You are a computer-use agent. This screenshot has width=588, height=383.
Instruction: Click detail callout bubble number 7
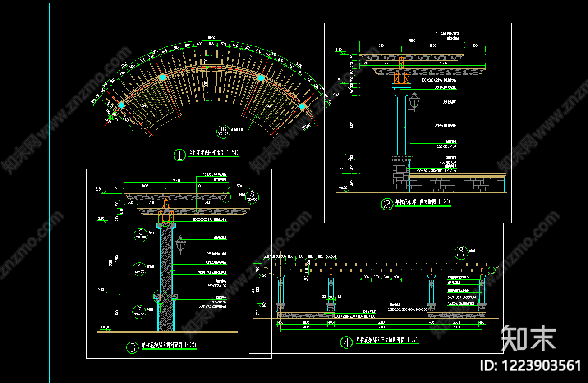[139, 311]
